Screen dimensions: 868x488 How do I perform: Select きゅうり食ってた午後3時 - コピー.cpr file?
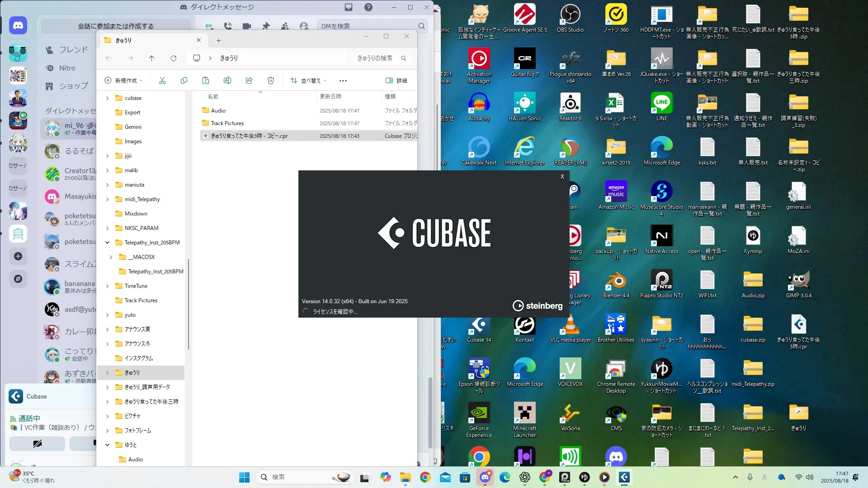249,136
